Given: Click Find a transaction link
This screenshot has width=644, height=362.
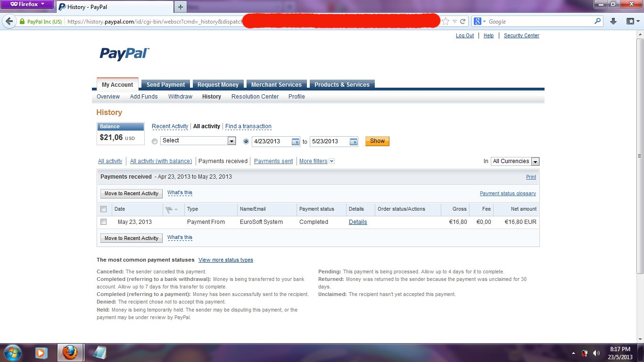Looking at the screenshot, I should click(248, 126).
